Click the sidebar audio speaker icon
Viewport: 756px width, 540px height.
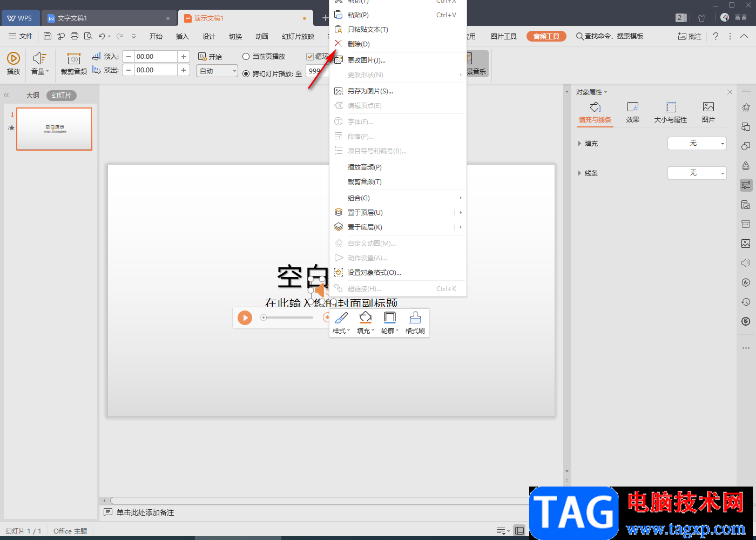coord(746,263)
